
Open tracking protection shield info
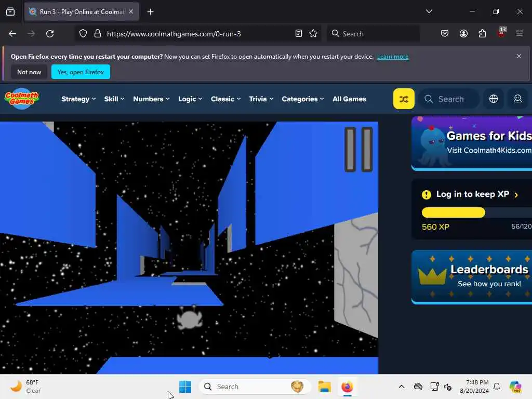[x=83, y=34]
